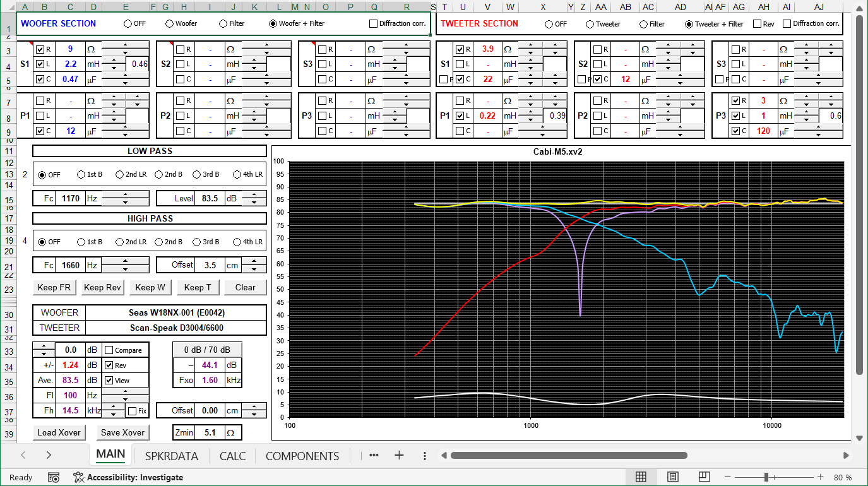Switch to the MAIN sheet tab

point(110,454)
